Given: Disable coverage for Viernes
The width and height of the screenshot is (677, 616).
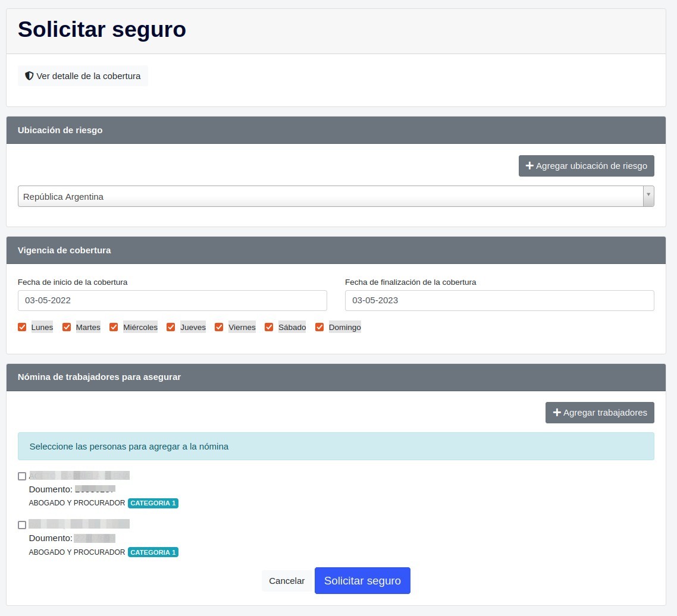Looking at the screenshot, I should 219,326.
